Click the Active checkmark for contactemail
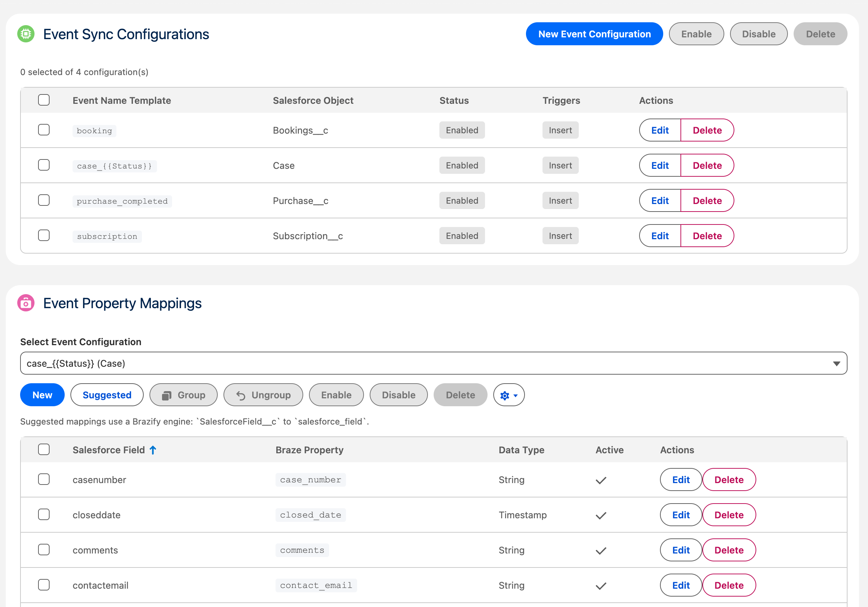 tap(600, 585)
